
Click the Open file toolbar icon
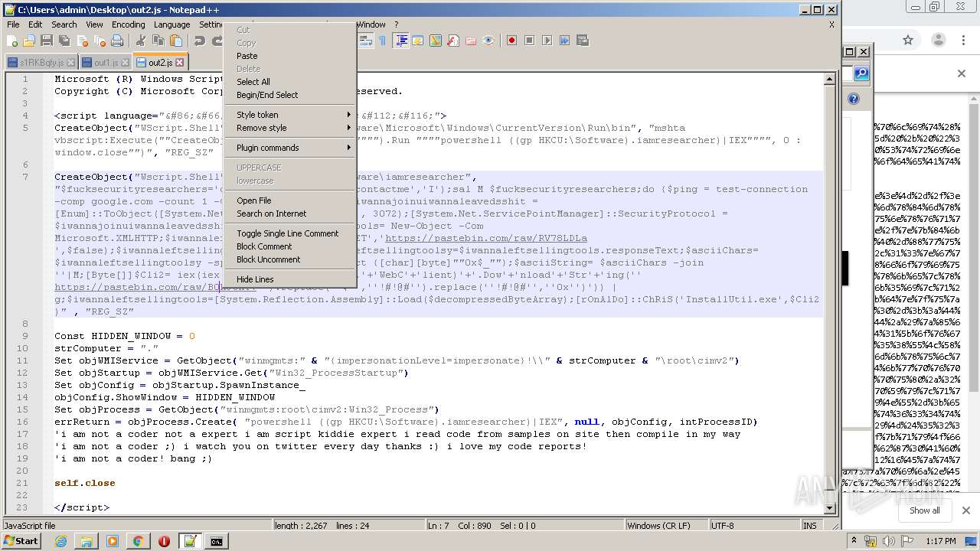point(29,41)
